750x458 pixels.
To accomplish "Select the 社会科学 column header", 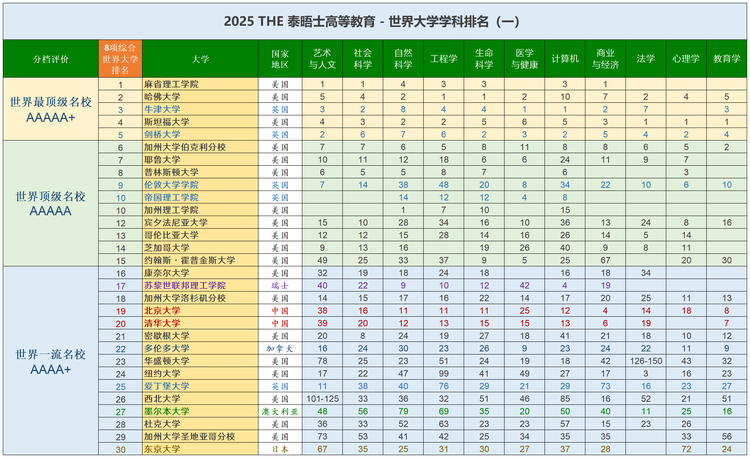I will pyautogui.click(x=363, y=59).
